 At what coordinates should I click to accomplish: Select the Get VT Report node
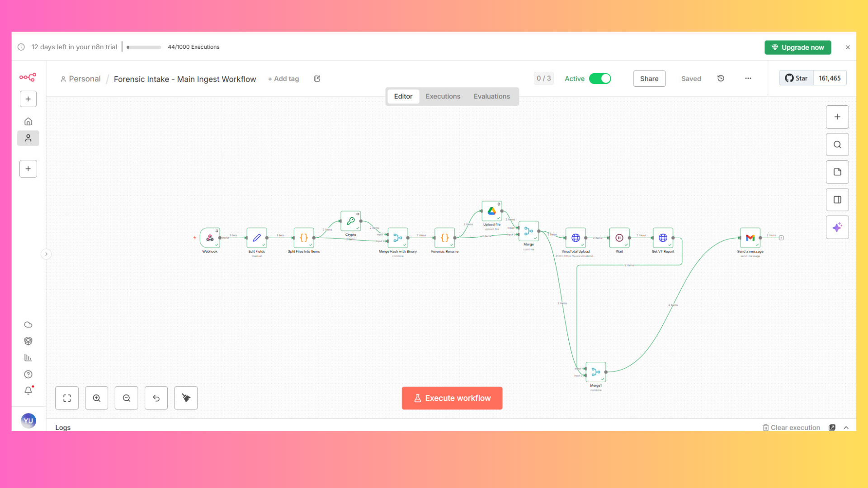(x=663, y=238)
